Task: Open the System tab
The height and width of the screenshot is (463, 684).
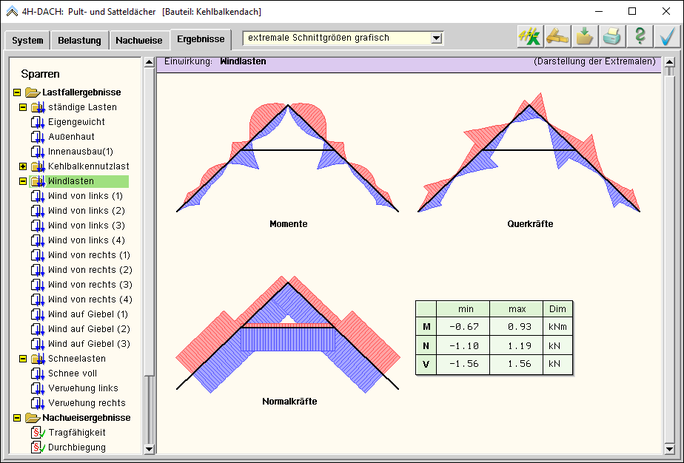Action: pyautogui.click(x=28, y=41)
